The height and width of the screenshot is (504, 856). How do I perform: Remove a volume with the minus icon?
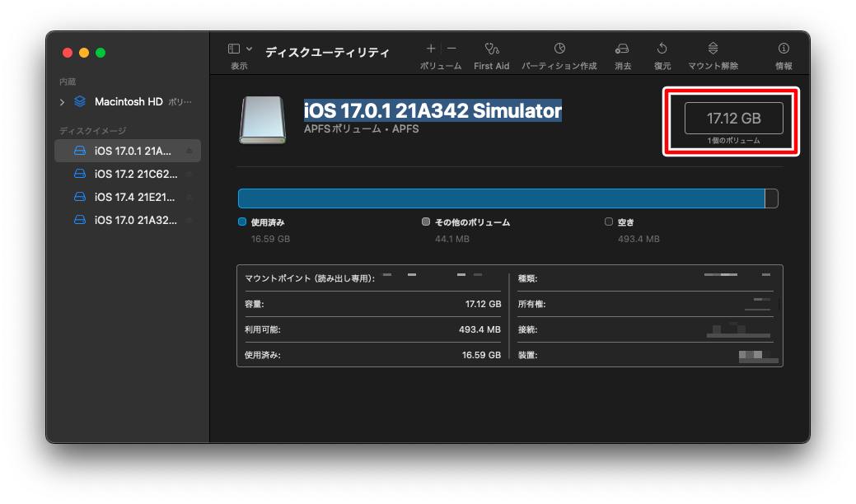point(451,49)
